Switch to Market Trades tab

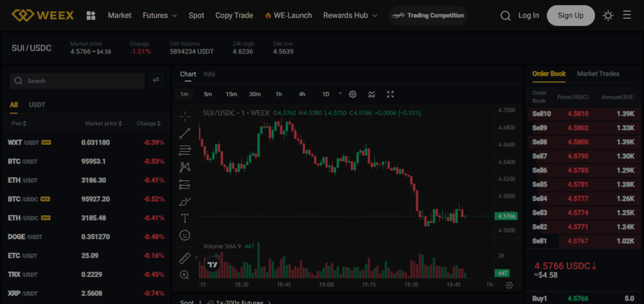(598, 74)
